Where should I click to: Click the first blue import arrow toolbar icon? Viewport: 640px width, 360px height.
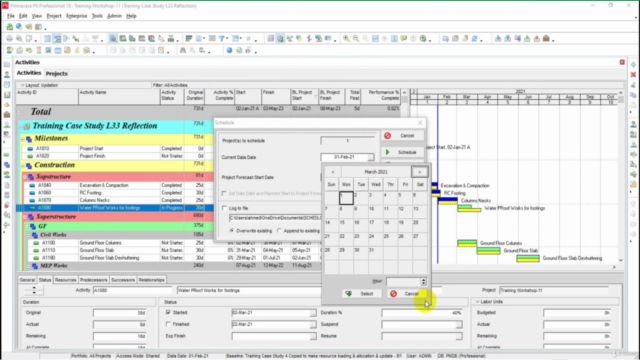498,38
